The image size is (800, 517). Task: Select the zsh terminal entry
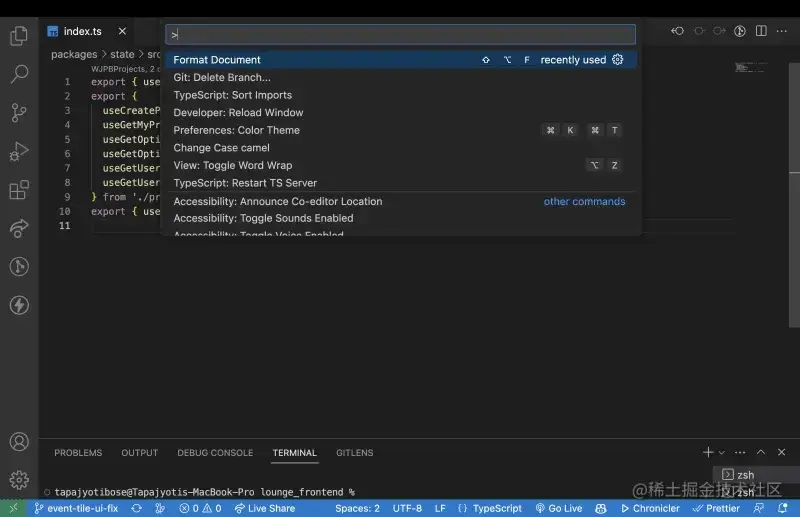point(756,475)
